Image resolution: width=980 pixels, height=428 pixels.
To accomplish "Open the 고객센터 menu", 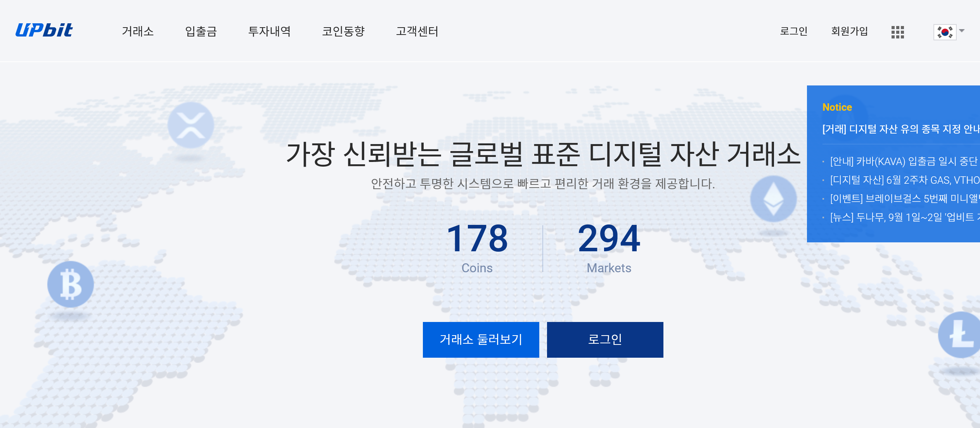I will coord(417,31).
